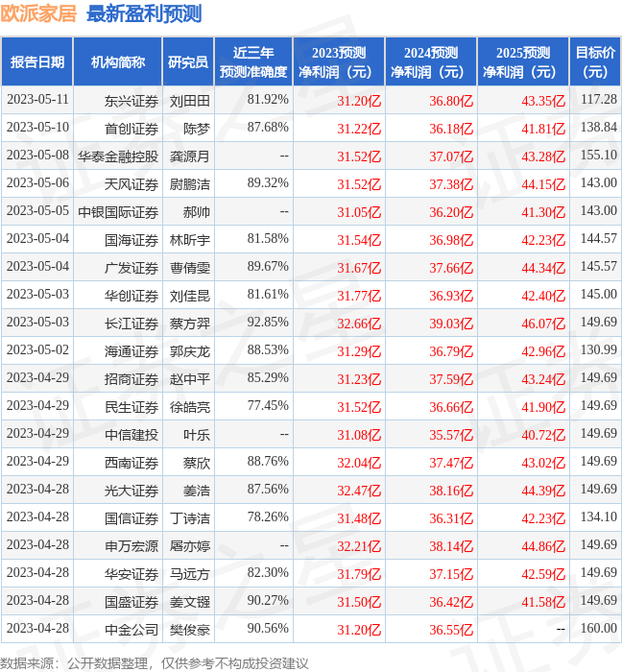Viewport: 622px width, 672px height.
Task: Click researcher name 樊俊豪
Action: [190, 630]
